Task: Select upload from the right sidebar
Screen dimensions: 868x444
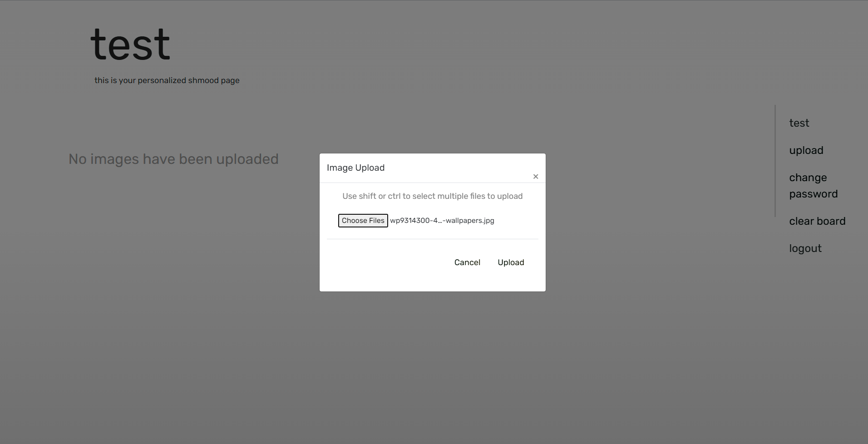Action: coord(806,150)
